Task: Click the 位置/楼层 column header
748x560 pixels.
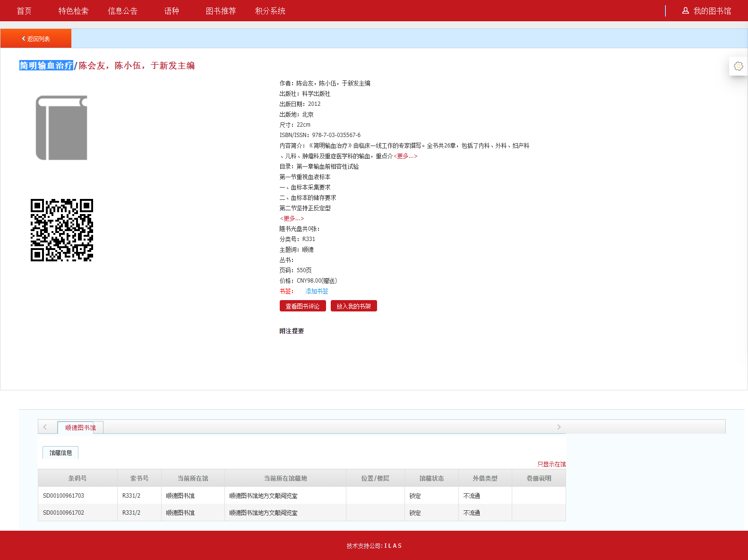Action: (375, 478)
